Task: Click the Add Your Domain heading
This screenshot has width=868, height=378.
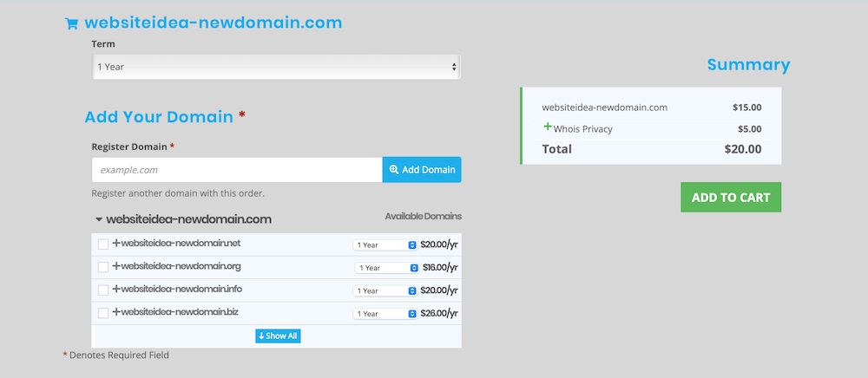Action: coord(159,117)
